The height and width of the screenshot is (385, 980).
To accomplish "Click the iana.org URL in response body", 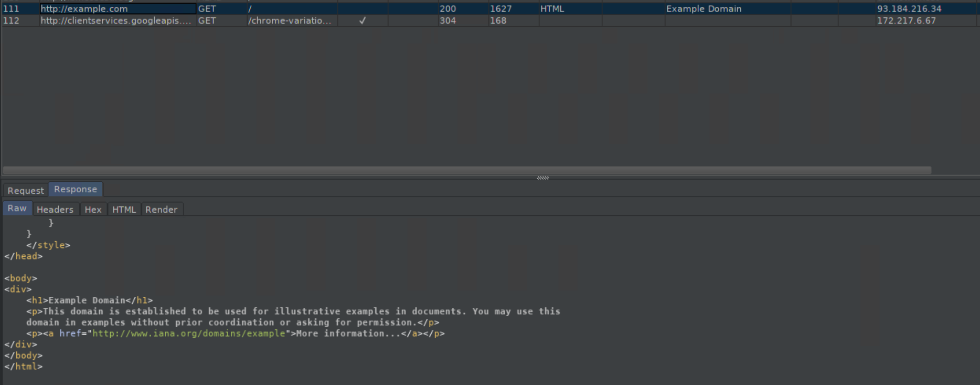I will [188, 334].
